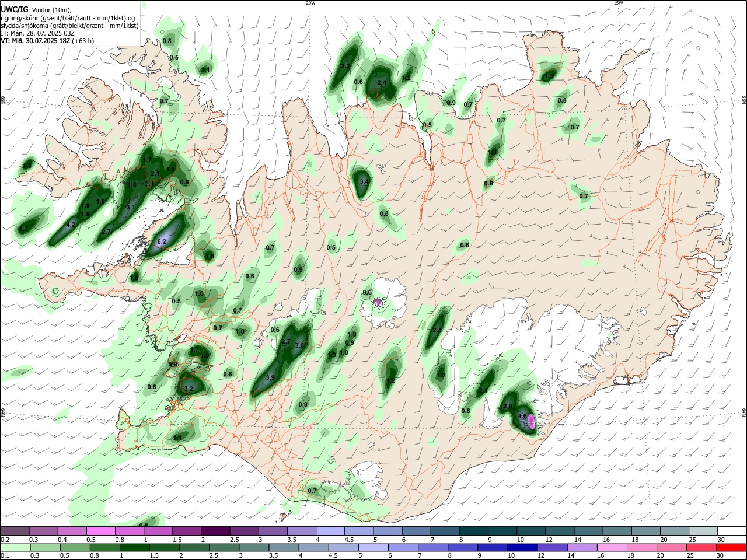The width and height of the screenshot is (747, 560).
Task: Select the 3.1 precipitation value label
Action: click(131, 207)
